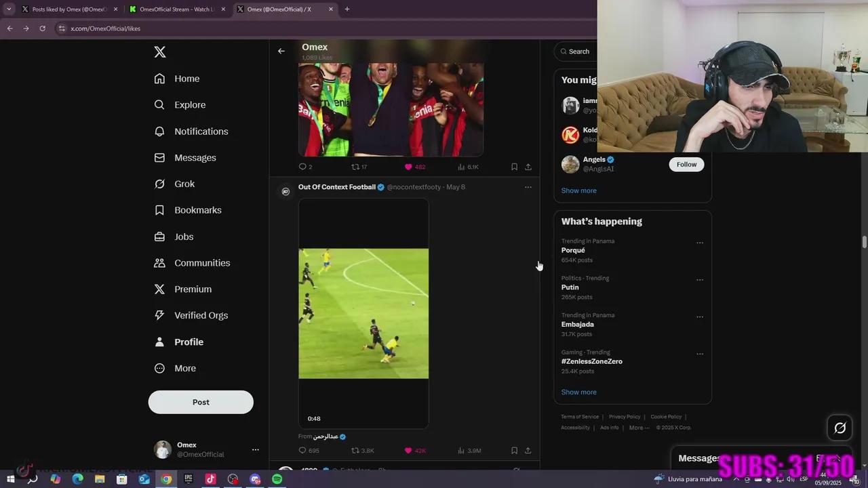Repost the post with 3.8K reposts
The height and width of the screenshot is (488, 868).
click(x=362, y=451)
